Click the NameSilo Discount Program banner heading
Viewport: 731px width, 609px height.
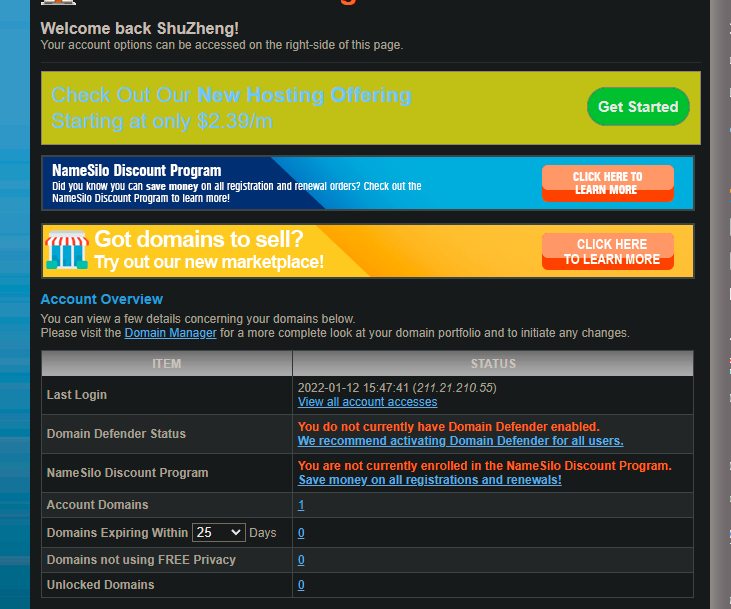tap(137, 171)
